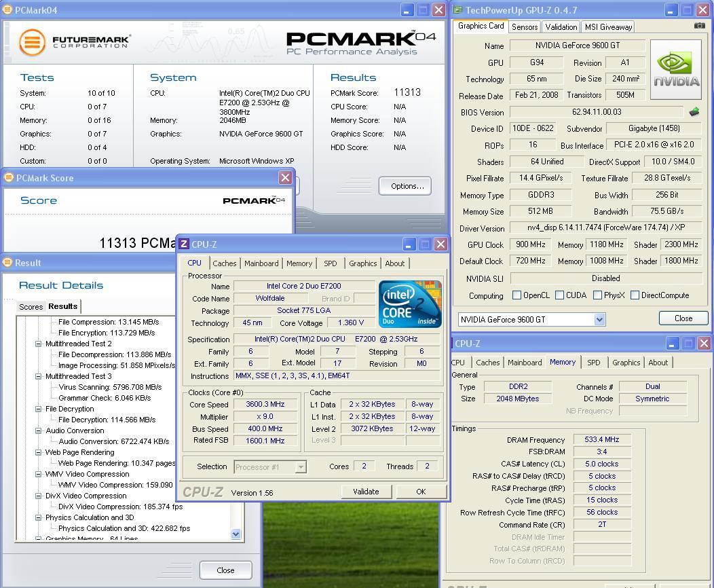Click the Validate button in CPU-Z
Screen dimensions: 714x588
click(366, 492)
